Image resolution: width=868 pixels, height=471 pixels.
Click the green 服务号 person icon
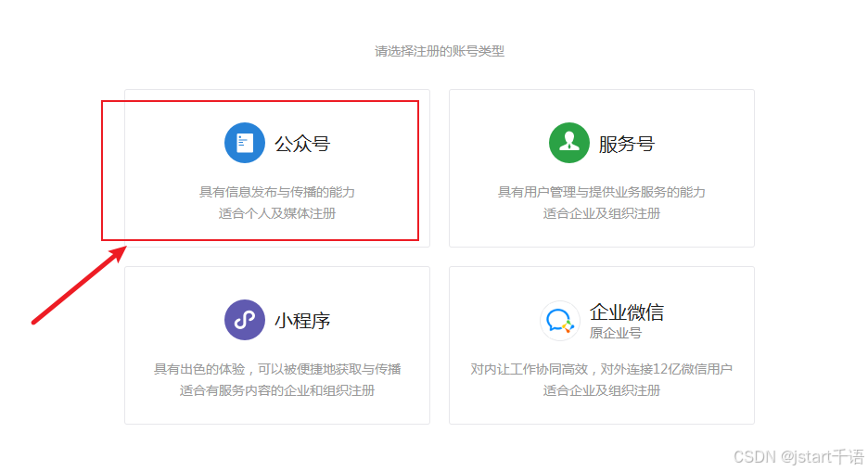point(569,143)
